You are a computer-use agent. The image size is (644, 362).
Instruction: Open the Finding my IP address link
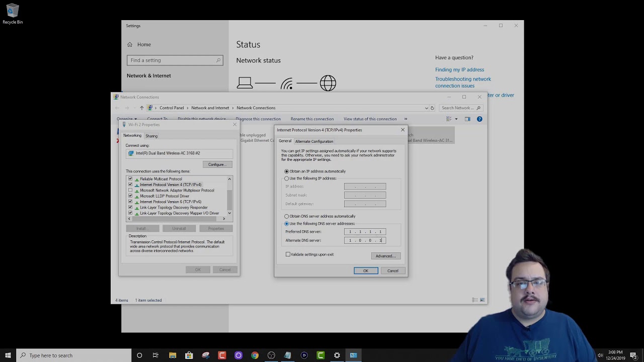point(459,70)
